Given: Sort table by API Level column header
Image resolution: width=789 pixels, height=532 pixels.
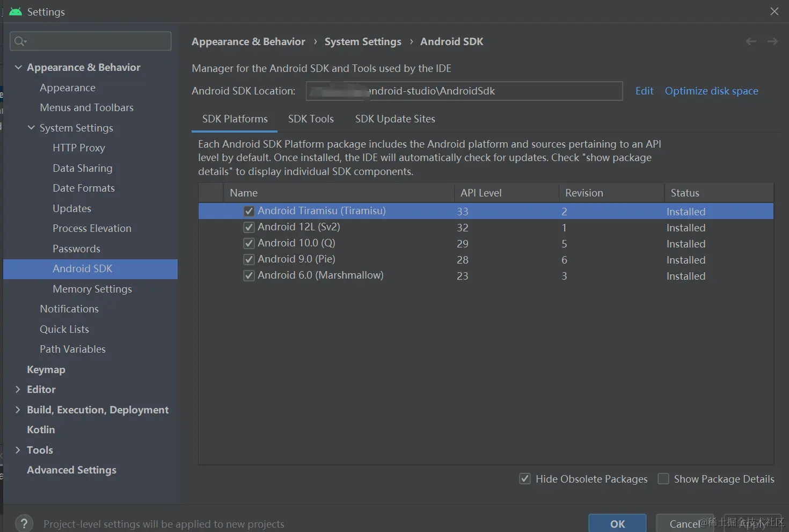Looking at the screenshot, I should [506, 193].
